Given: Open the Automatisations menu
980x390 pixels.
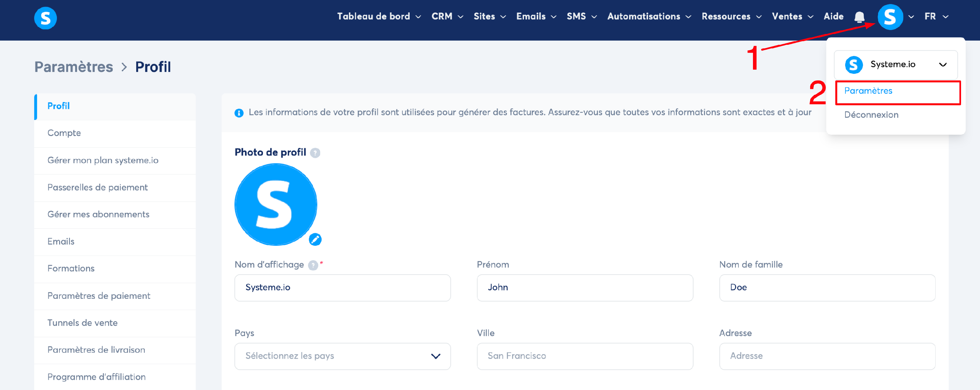Looking at the screenshot, I should [x=649, y=16].
